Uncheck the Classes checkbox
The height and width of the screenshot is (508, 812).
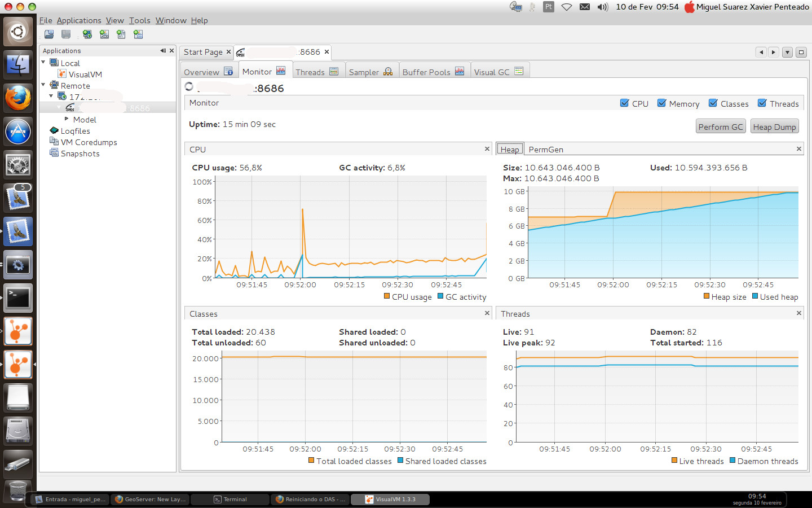click(x=713, y=103)
